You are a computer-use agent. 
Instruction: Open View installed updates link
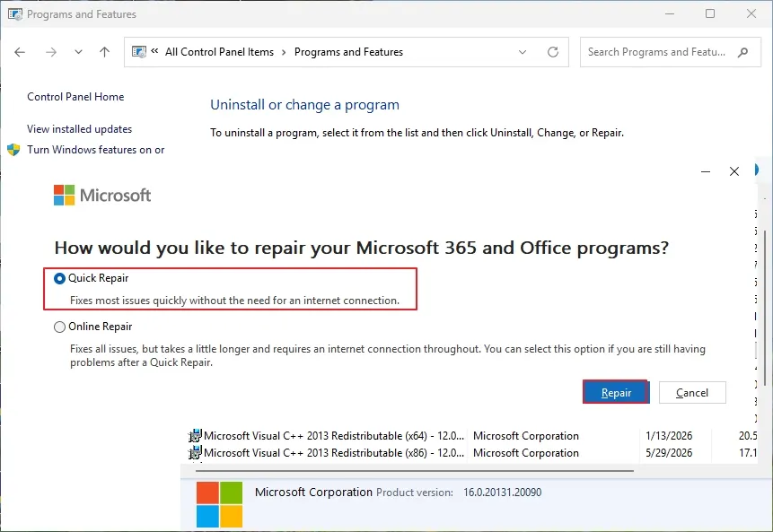(x=79, y=129)
